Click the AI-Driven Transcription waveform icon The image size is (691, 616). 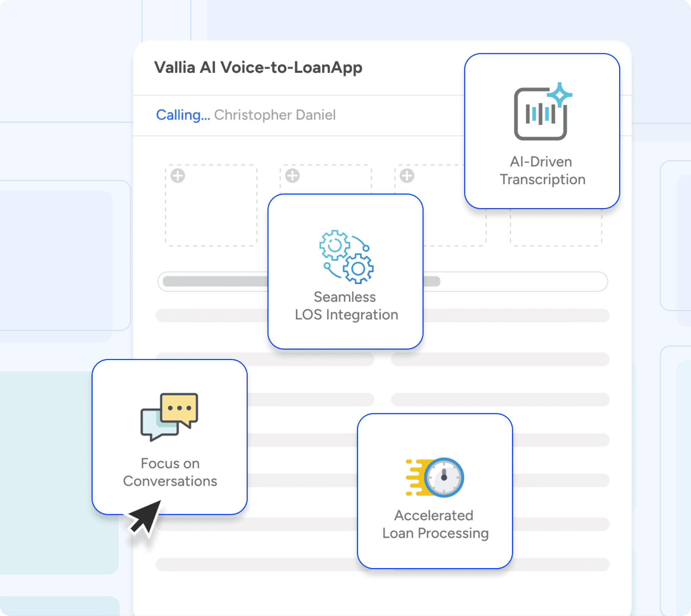[x=540, y=114]
